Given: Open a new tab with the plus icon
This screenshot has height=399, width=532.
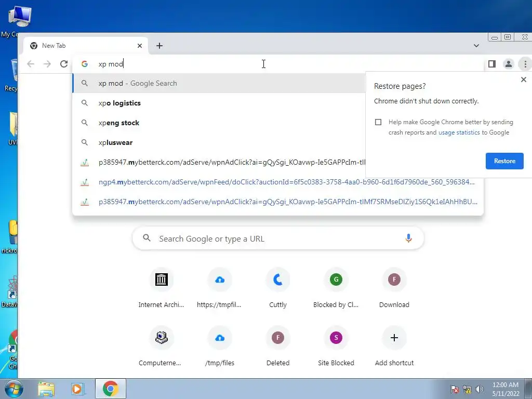Looking at the screenshot, I should pos(159,46).
